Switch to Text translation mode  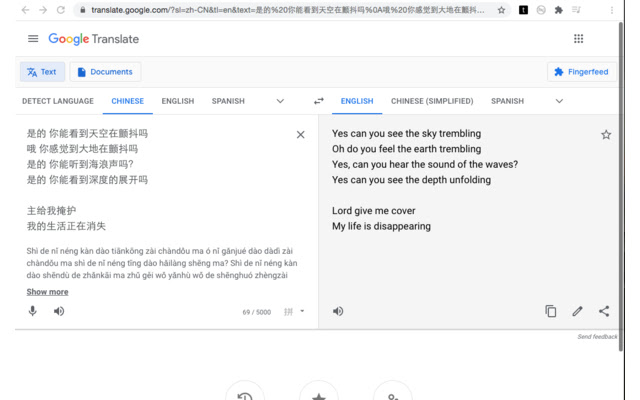42,72
